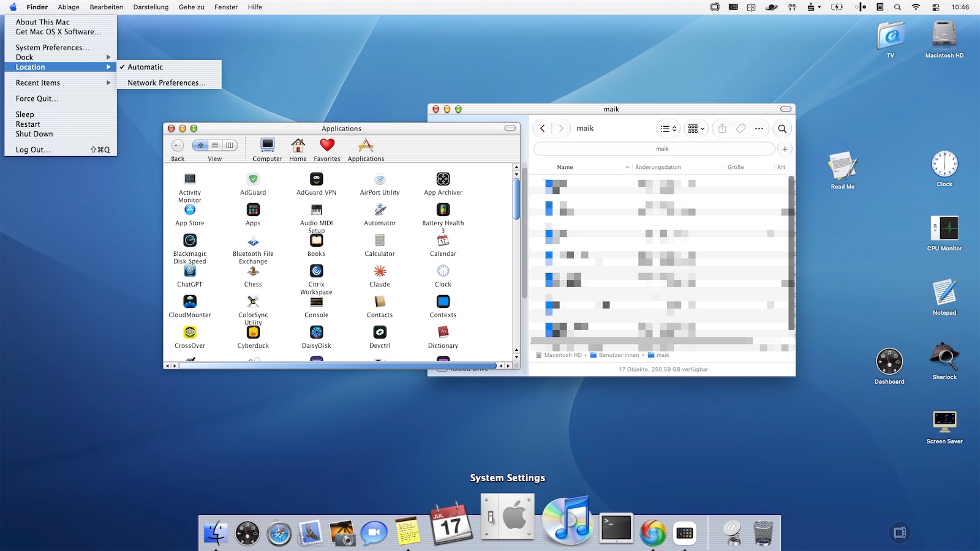This screenshot has height=551, width=980.
Task: Open the Ablage menu
Action: point(69,7)
